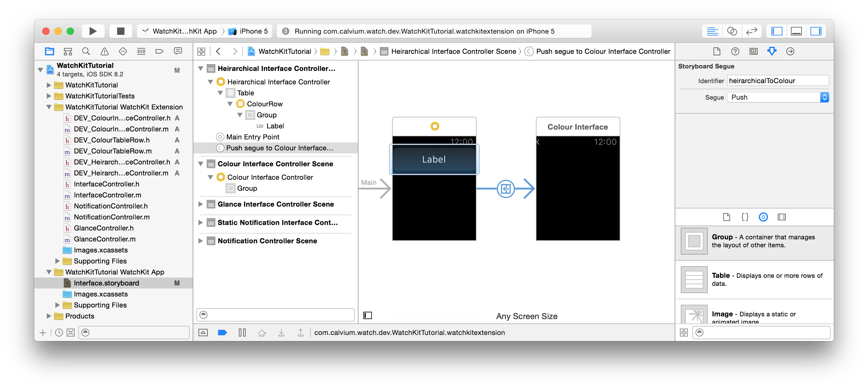The height and width of the screenshot is (390, 868).
Task: Stop the running app
Action: [121, 31]
